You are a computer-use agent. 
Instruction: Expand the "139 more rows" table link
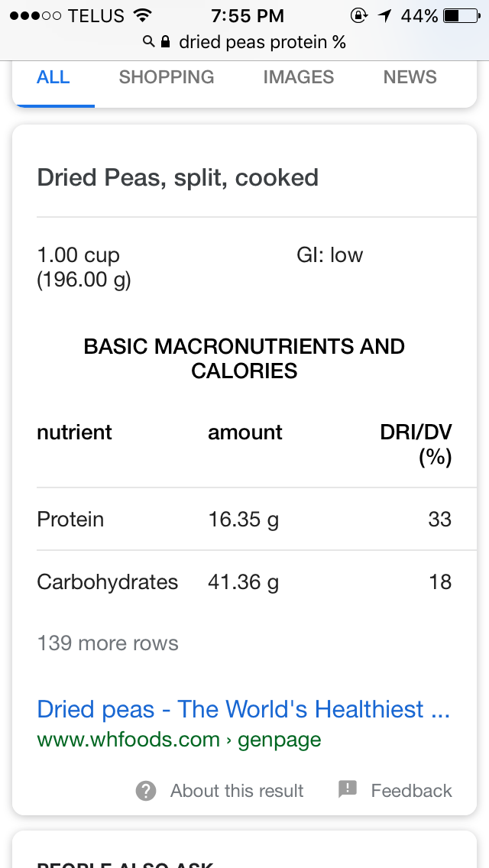point(108,643)
